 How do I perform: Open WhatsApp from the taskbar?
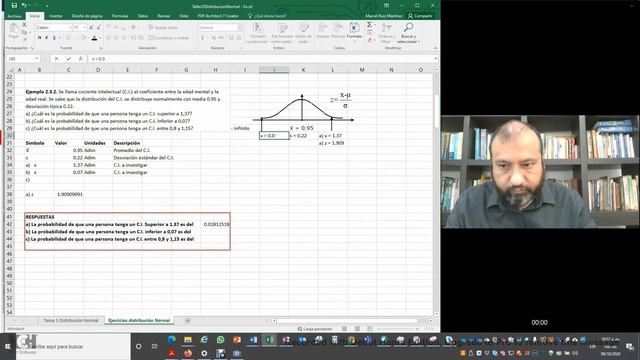tap(221, 340)
